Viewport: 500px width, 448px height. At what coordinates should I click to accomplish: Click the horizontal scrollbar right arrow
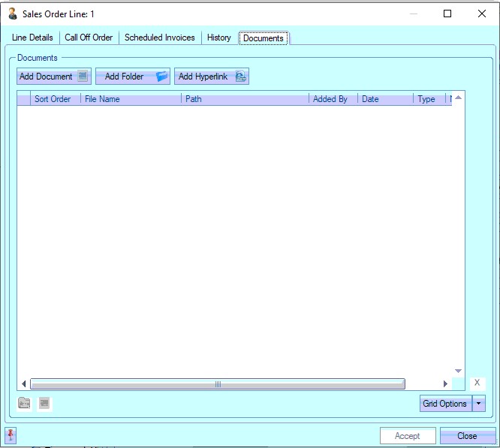[x=445, y=384]
